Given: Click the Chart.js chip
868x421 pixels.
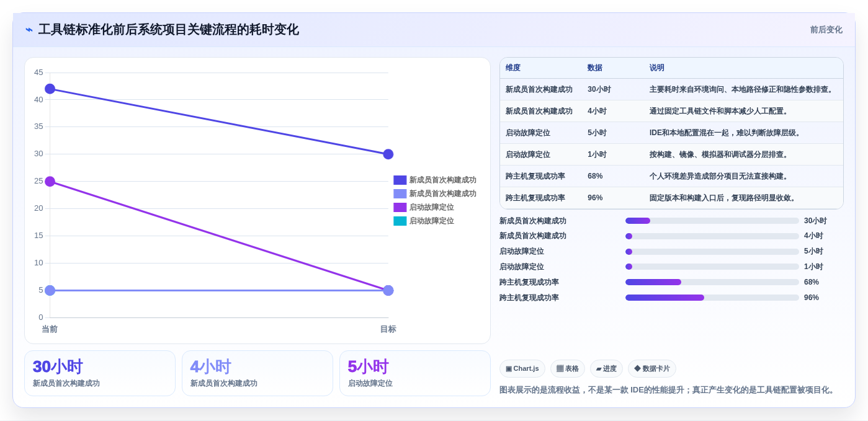Looking at the screenshot, I should 522,369.
